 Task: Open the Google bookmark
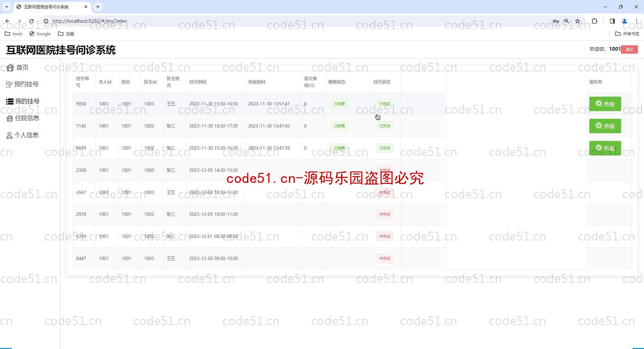(x=40, y=34)
